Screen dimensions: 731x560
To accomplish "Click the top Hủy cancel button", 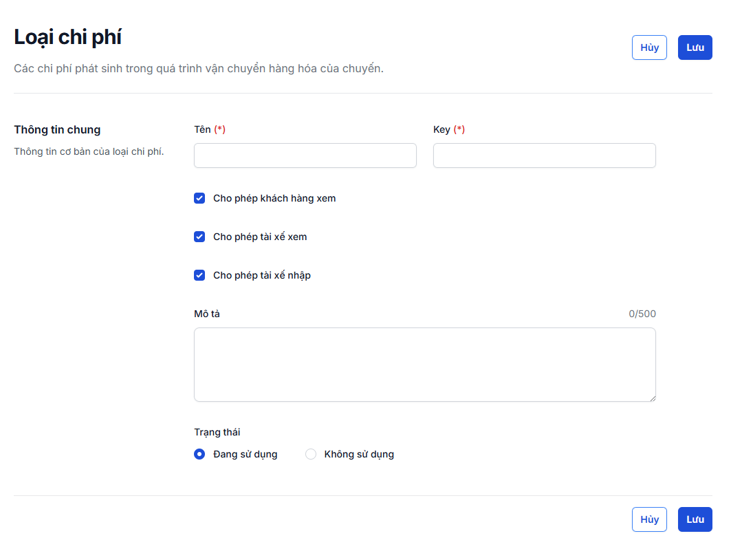I will (648, 47).
